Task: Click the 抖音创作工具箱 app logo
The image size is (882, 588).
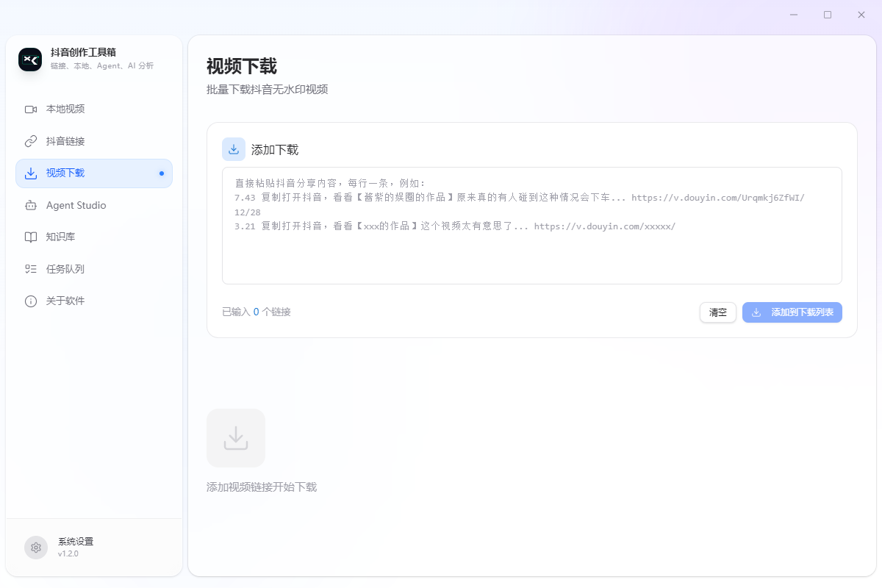Action: 30,59
